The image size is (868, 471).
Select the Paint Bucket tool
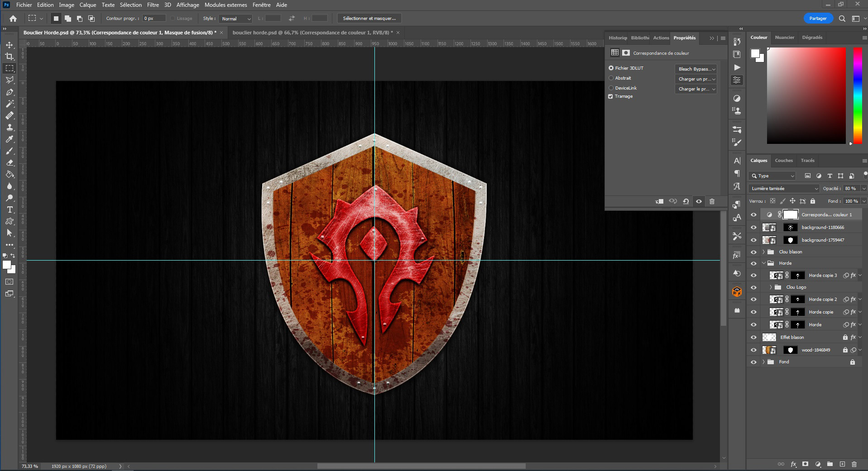[10, 174]
